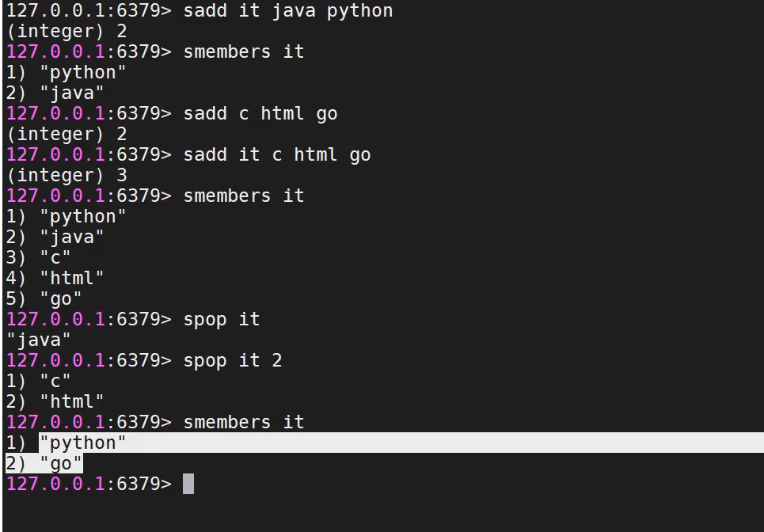Click the "sadd c html go" command text
The width and height of the screenshot is (764, 532).
click(x=260, y=114)
